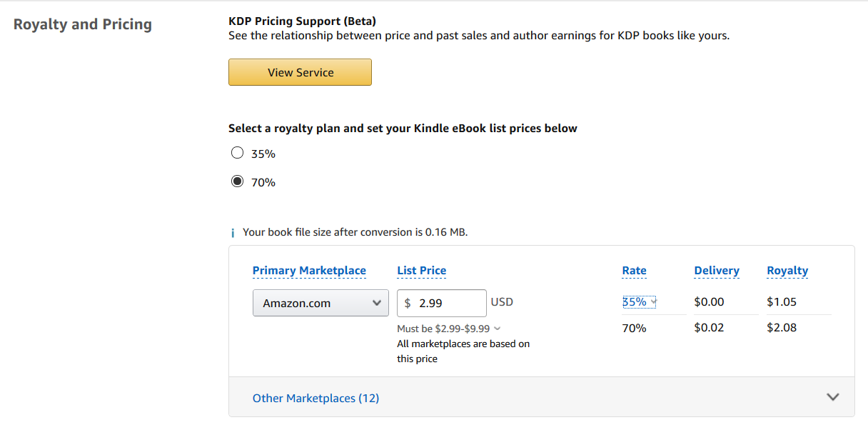This screenshot has height=425, width=868.
Task: Click the info icon beside book file size
Action: [x=232, y=233]
